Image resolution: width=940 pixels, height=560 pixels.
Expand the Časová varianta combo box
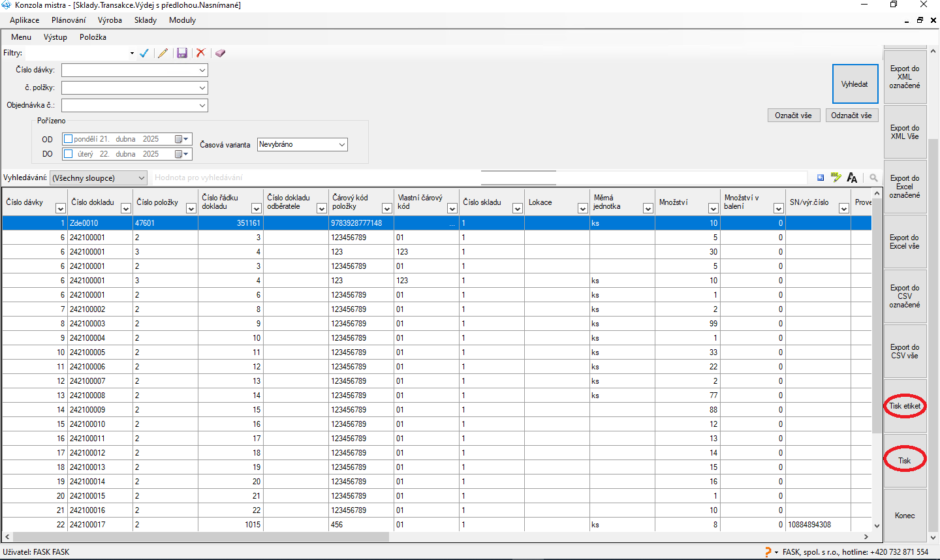click(x=342, y=145)
